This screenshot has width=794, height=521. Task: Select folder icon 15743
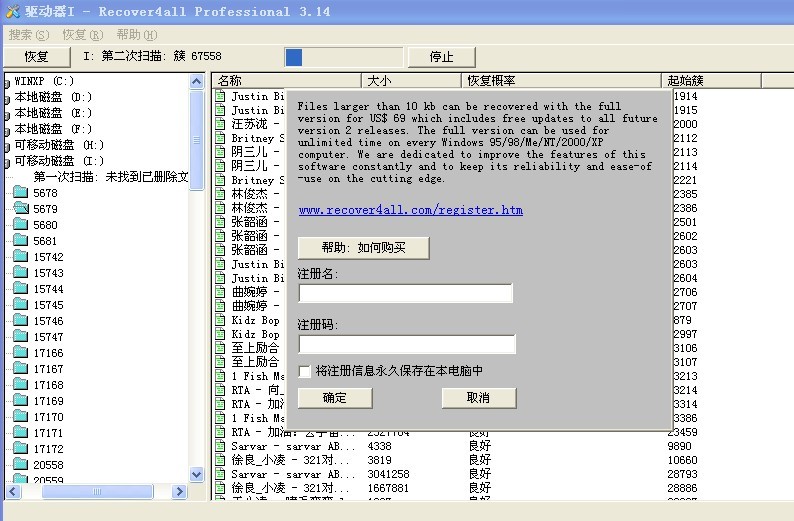point(21,272)
